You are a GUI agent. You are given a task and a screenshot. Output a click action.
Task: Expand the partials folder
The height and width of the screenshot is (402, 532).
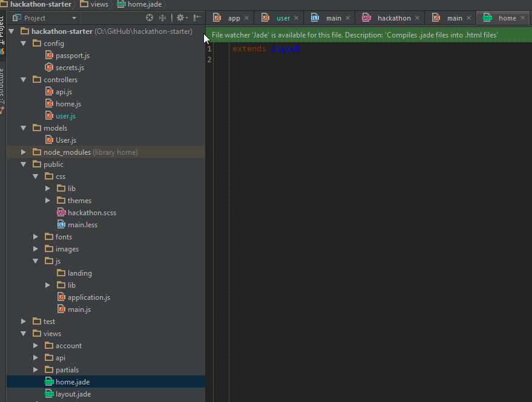point(36,370)
